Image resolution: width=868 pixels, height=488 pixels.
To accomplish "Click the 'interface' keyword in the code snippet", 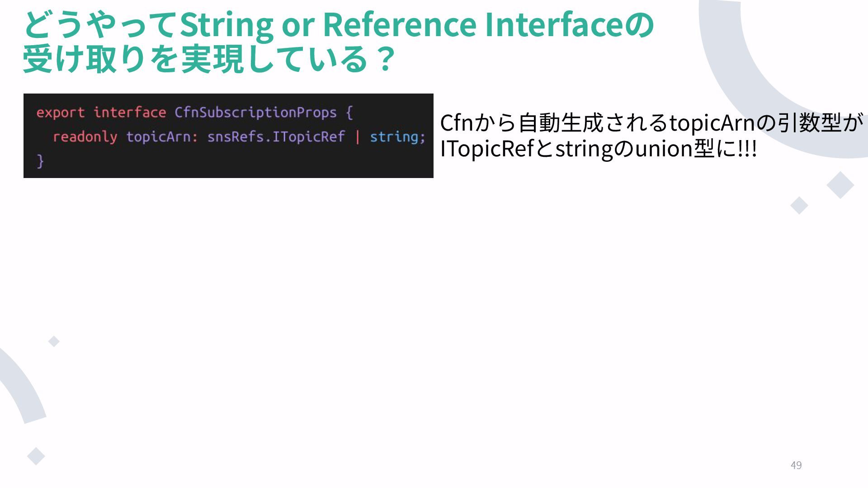I will point(130,112).
